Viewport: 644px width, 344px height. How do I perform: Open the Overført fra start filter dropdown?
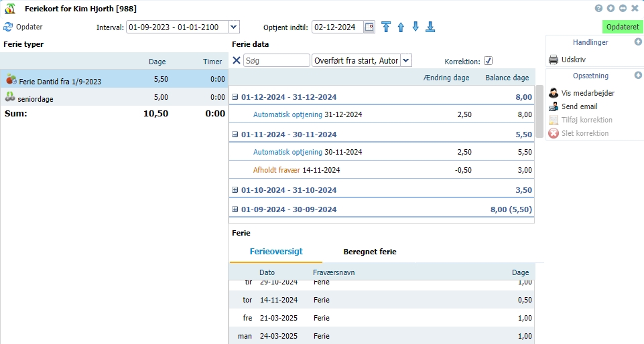(x=406, y=61)
